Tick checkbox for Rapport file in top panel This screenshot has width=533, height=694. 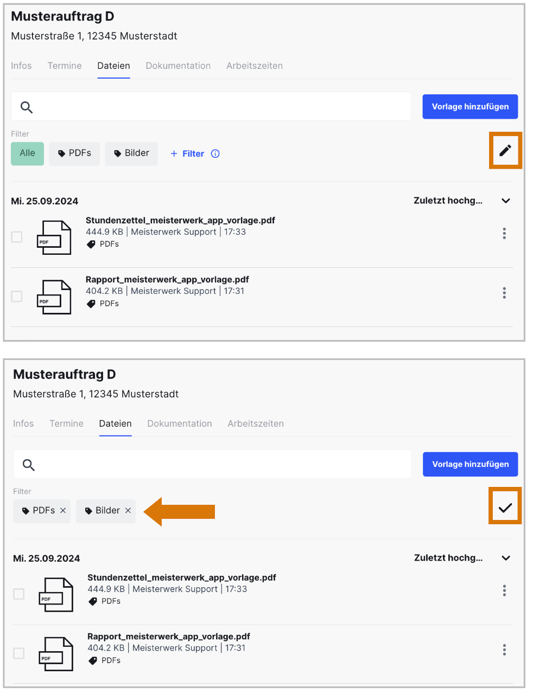(17, 296)
